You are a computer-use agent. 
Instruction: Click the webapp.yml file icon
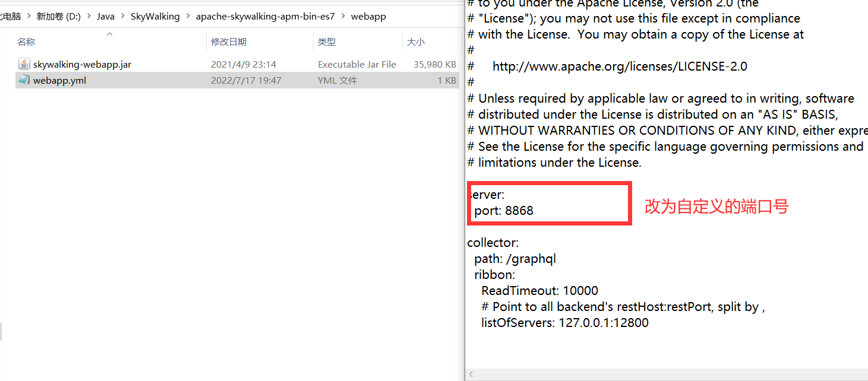(24, 80)
